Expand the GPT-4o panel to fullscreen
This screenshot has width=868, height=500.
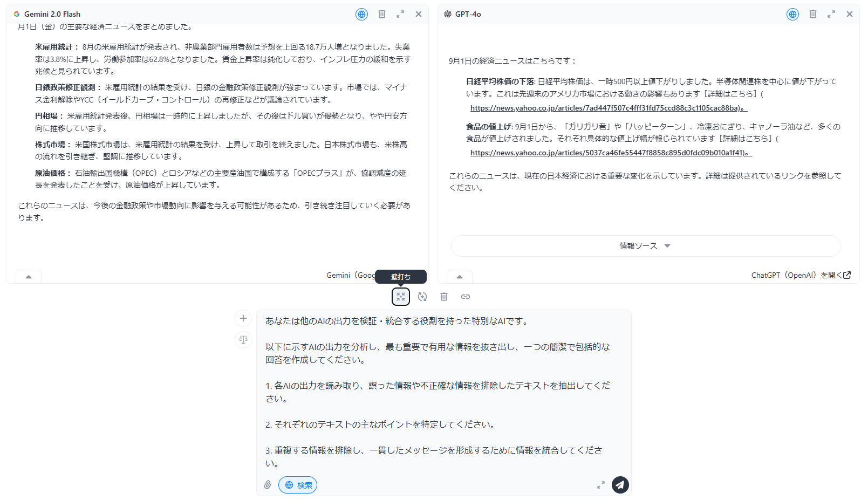pyautogui.click(x=831, y=15)
